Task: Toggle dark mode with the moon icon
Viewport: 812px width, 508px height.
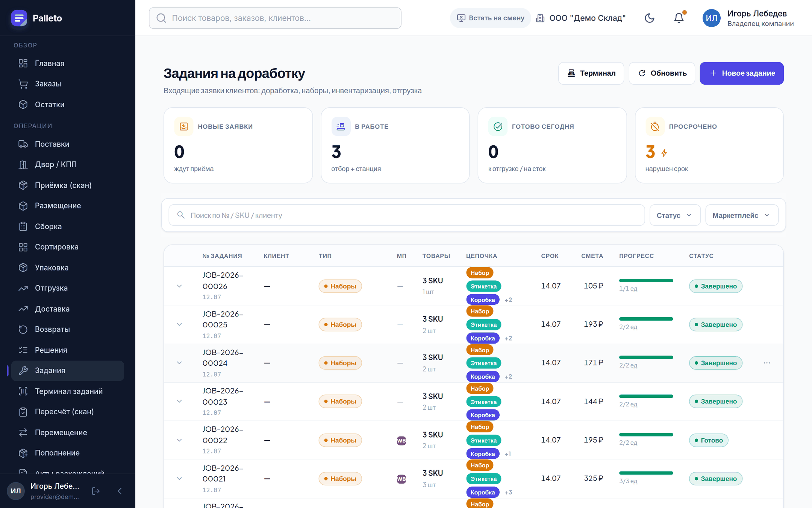Action: (x=649, y=18)
